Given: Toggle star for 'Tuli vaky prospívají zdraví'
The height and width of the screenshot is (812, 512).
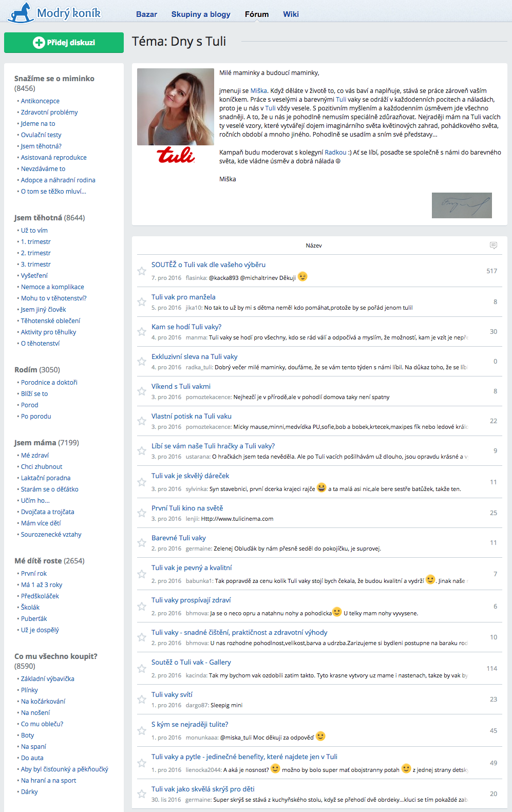Looking at the screenshot, I should pos(142,606).
